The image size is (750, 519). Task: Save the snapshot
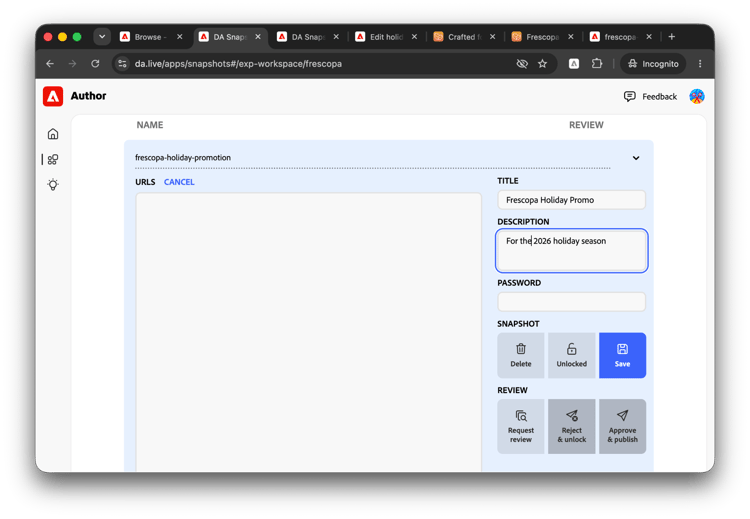pos(622,355)
